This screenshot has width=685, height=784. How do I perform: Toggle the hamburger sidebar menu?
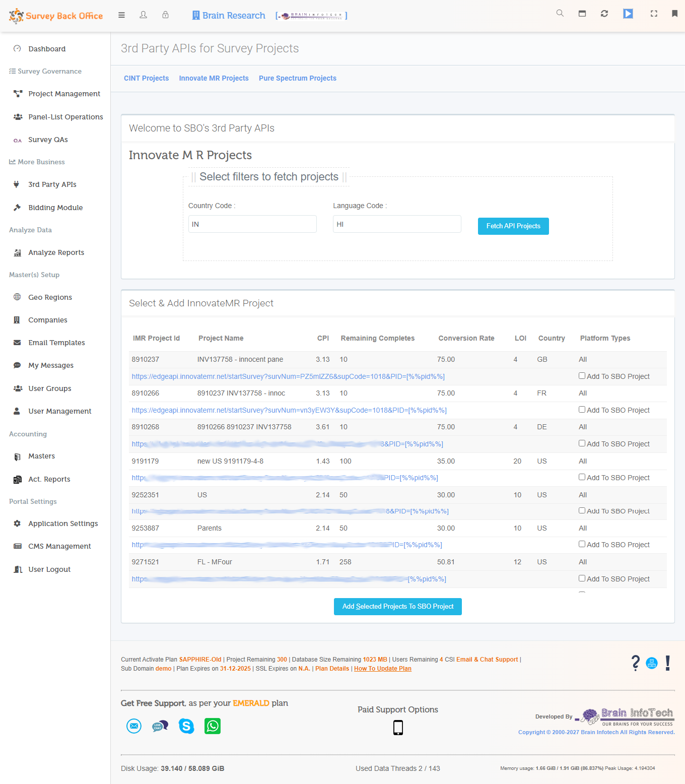pos(121,15)
